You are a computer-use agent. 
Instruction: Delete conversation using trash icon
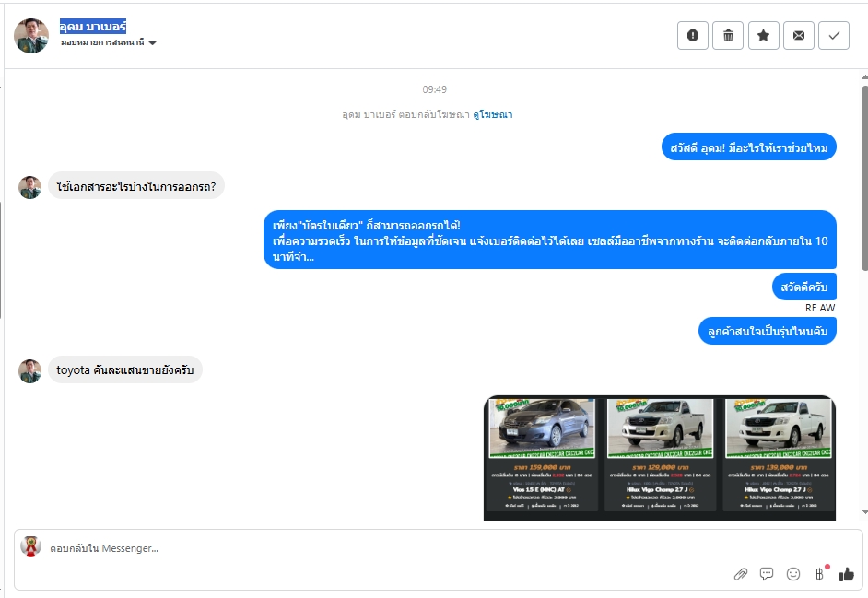(x=728, y=35)
